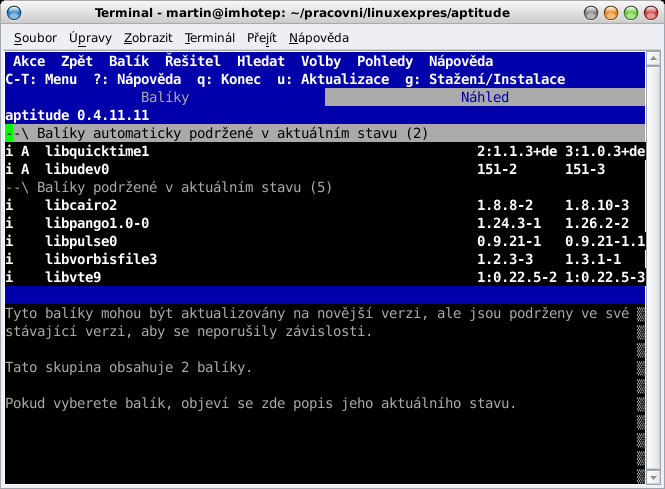The height and width of the screenshot is (489, 665).
Task: Click current version 2:1.1.3+de of libquicktime1
Action: click(517, 151)
